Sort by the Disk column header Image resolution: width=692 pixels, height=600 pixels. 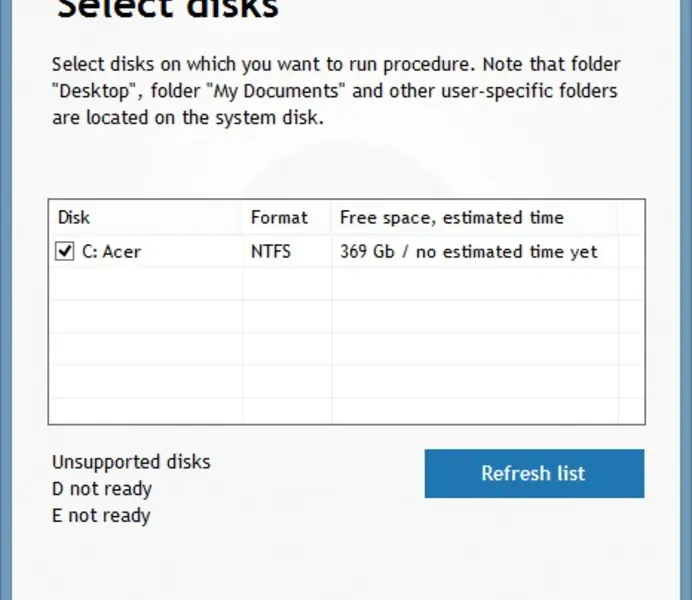pyautogui.click(x=74, y=217)
